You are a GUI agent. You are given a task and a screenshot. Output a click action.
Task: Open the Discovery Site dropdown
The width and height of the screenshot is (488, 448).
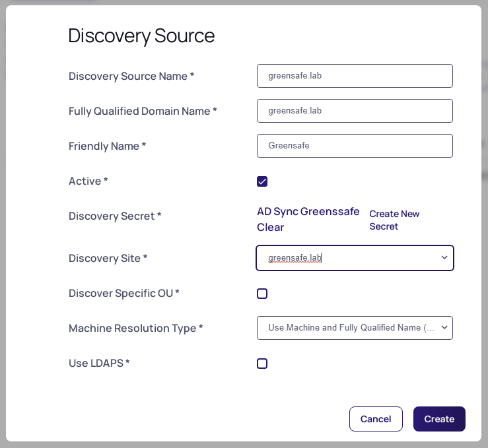pos(355,258)
